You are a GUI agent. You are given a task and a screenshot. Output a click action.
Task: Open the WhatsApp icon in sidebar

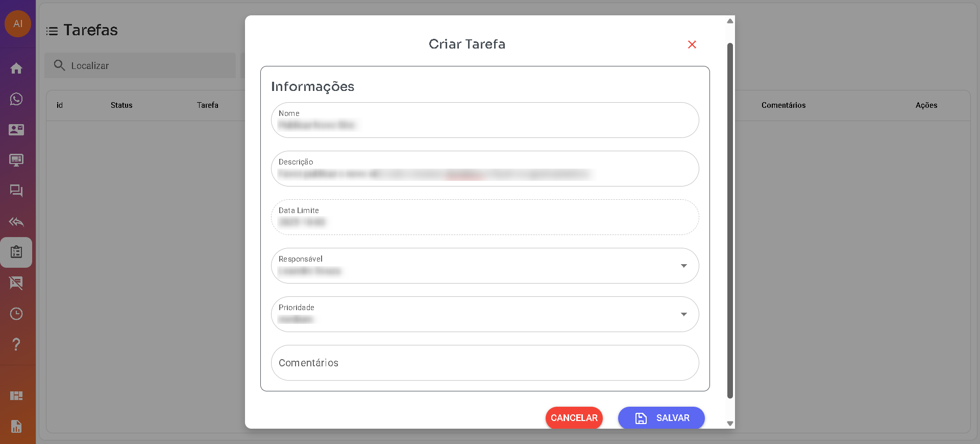(x=16, y=99)
